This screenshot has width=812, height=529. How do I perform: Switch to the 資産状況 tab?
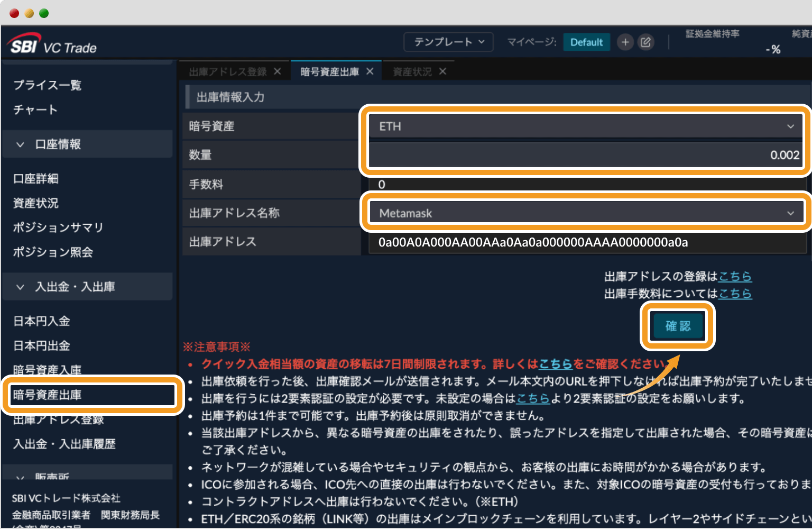[412, 71]
